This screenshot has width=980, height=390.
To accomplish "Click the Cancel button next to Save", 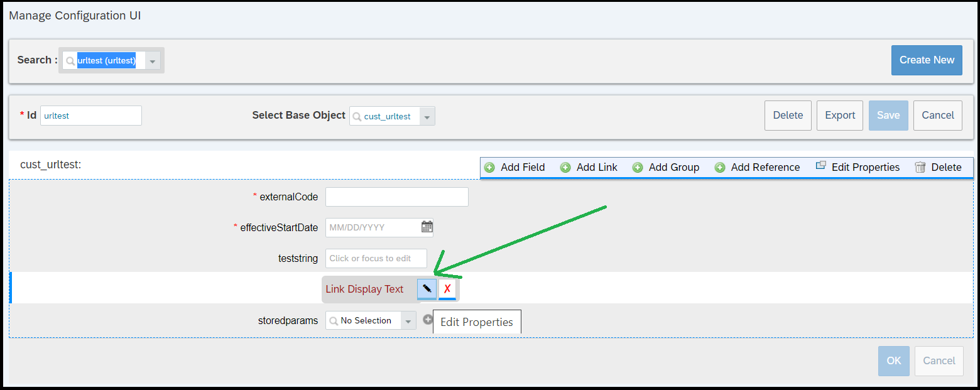I will pos(938,116).
